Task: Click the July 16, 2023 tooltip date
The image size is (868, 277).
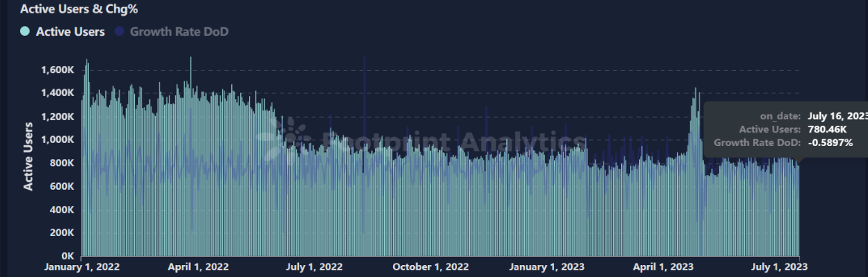Action: (837, 116)
